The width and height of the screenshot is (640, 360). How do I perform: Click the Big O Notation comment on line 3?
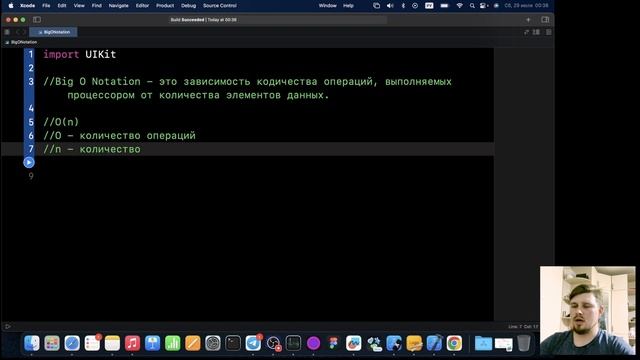(x=247, y=88)
